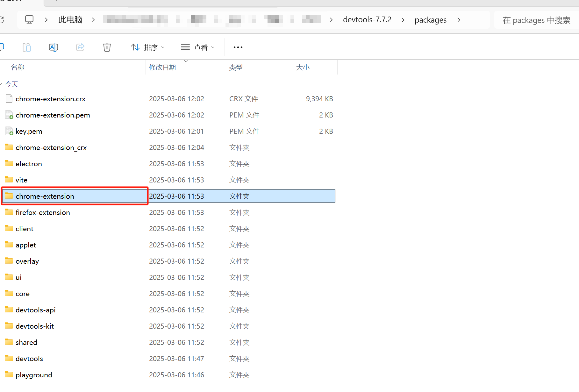
Task: Sort by 类型 column header
Action: coord(236,67)
